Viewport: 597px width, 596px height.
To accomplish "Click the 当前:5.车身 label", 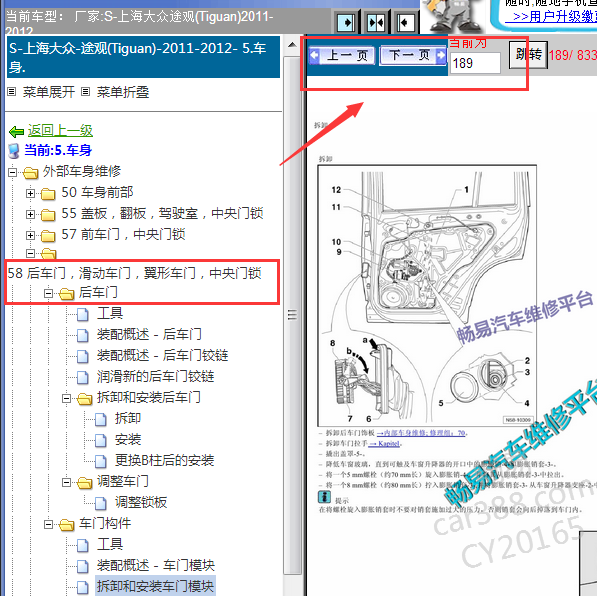I will click(58, 150).
